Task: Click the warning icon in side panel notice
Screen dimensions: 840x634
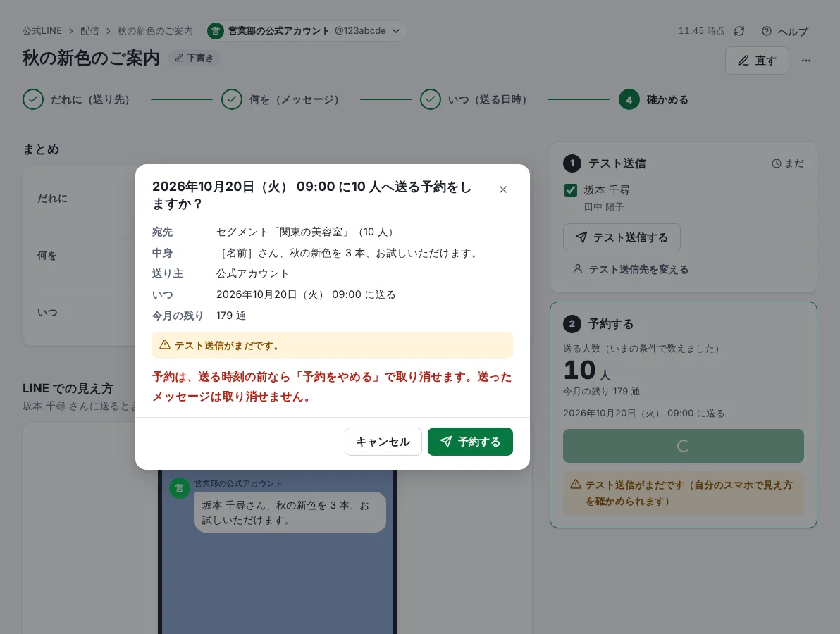Action: (576, 484)
